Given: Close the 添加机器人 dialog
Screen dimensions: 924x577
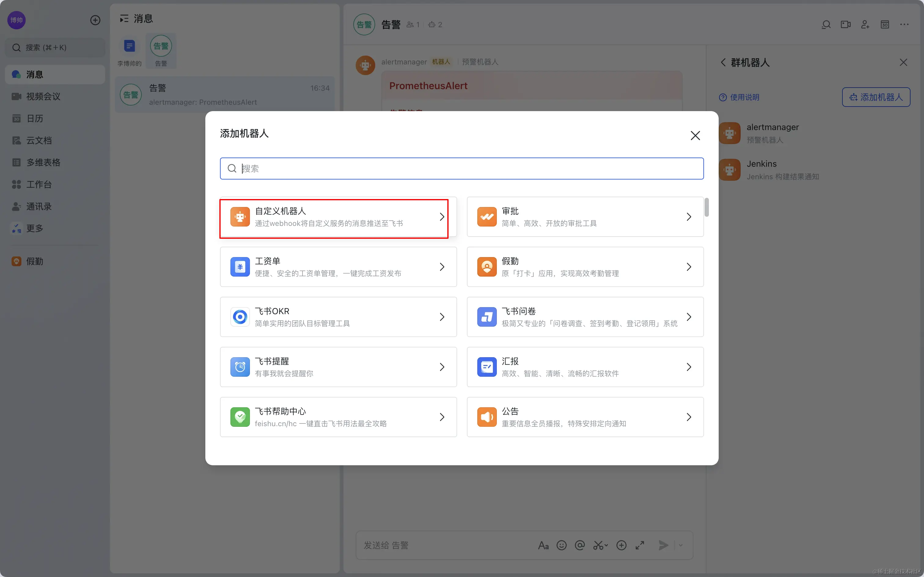Looking at the screenshot, I should click(x=695, y=136).
